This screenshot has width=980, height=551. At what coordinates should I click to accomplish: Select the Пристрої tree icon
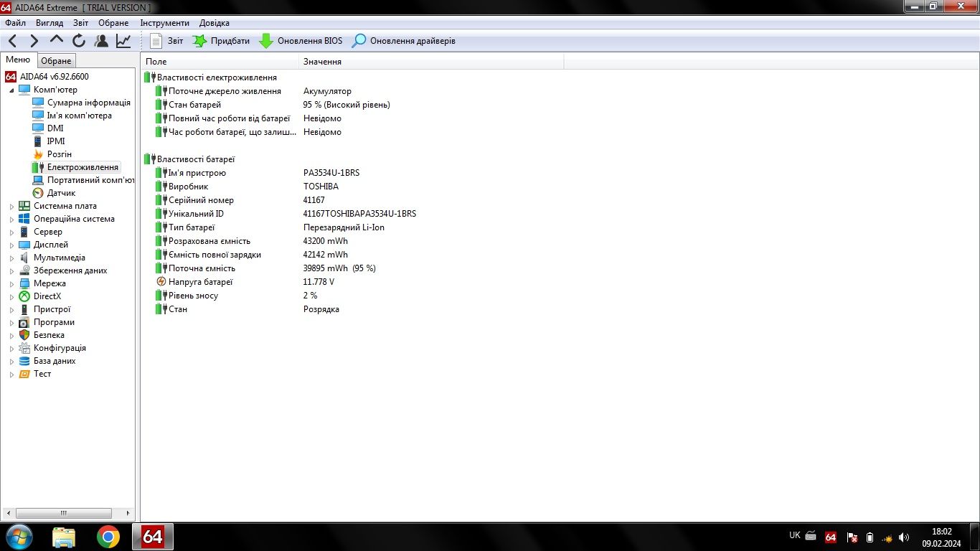24,309
